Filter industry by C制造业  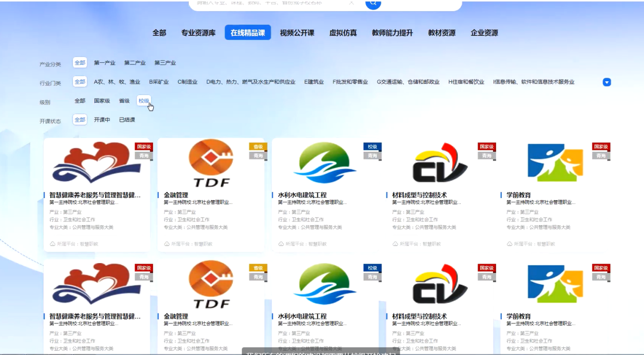[187, 82]
